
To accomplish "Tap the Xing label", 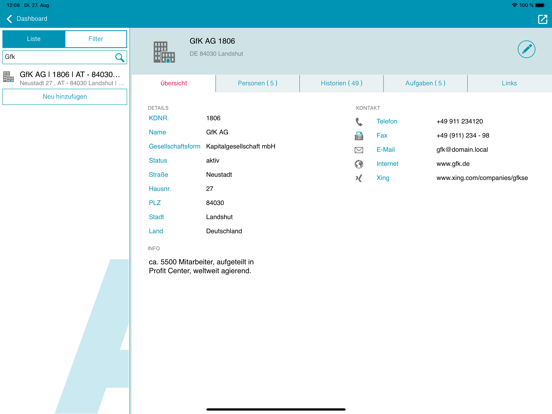I will point(383,178).
